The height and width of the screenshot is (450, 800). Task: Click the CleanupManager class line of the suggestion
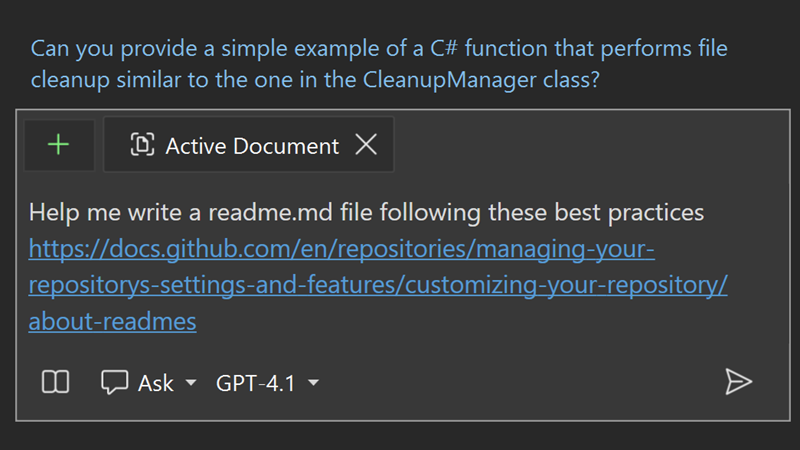[315, 80]
